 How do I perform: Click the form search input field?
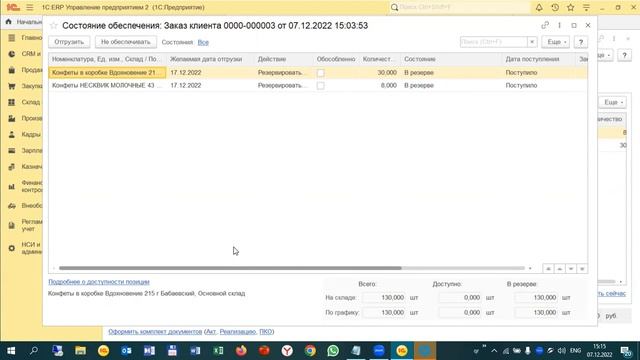493,42
